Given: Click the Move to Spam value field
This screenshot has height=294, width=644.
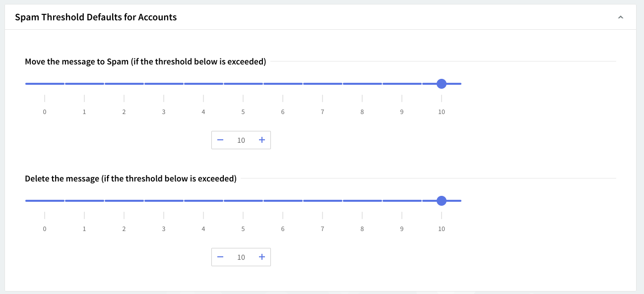Looking at the screenshot, I should tap(241, 140).
